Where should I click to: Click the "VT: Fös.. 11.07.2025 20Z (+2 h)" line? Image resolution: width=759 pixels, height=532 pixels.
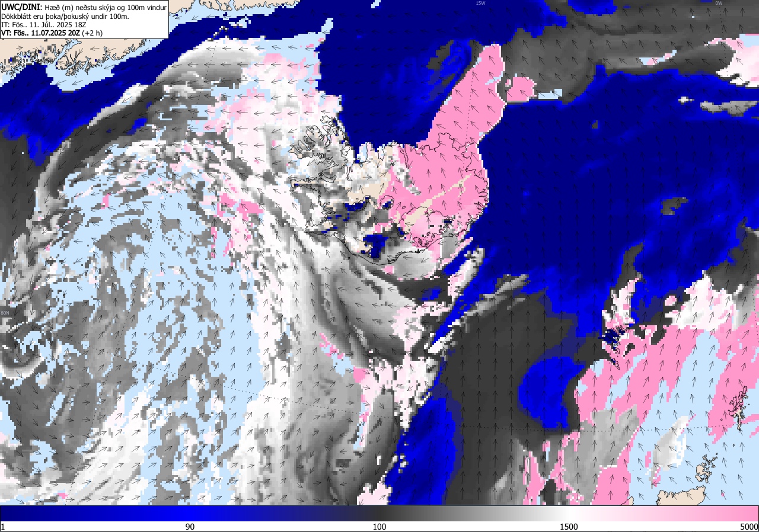point(52,33)
